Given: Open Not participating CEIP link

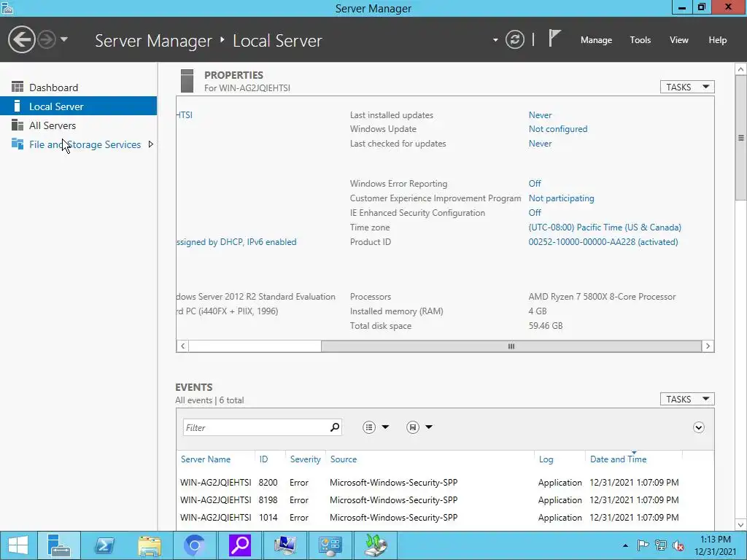Looking at the screenshot, I should [x=561, y=198].
